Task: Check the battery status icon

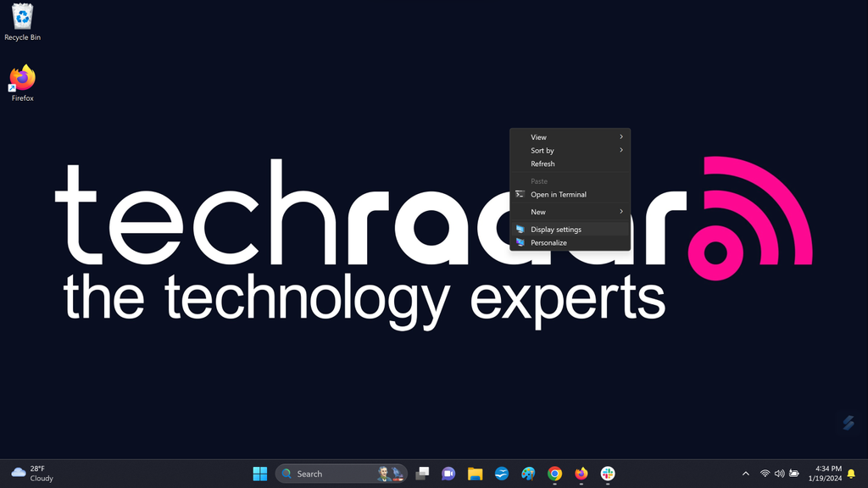Action: tap(794, 473)
